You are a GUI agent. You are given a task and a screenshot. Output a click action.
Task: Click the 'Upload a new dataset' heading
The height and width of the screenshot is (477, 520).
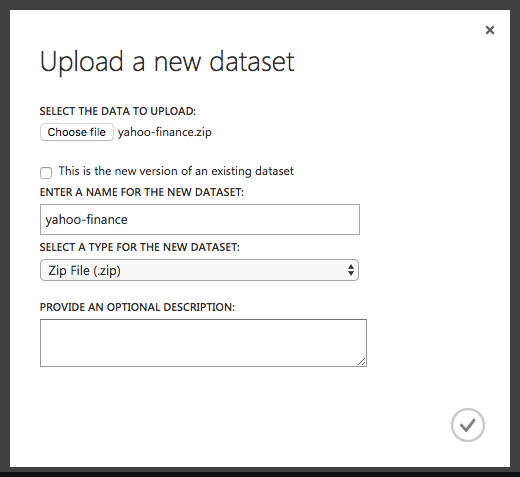point(167,62)
